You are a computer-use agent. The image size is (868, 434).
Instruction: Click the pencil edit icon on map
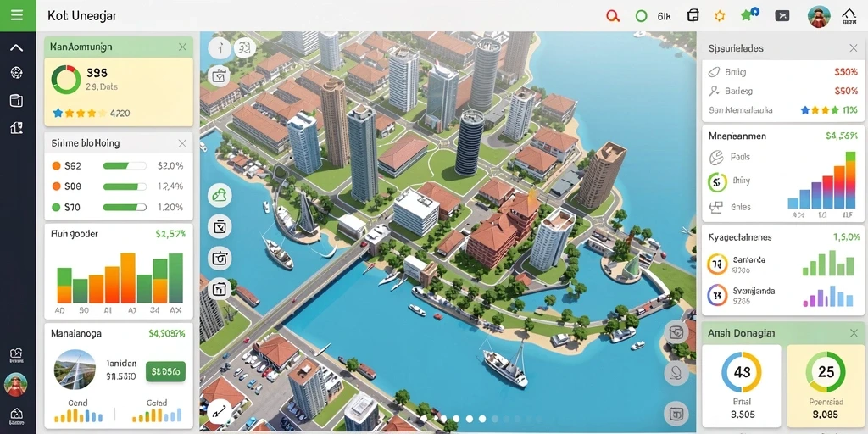219,410
